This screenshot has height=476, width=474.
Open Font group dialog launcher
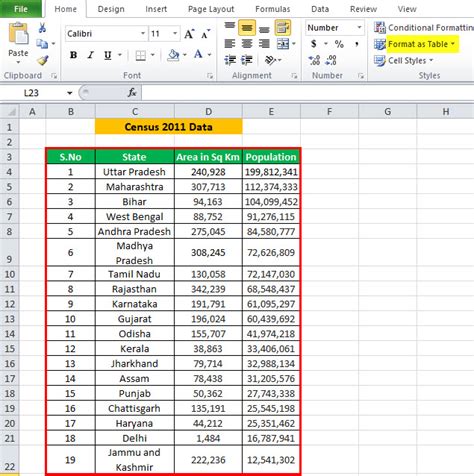(210, 76)
